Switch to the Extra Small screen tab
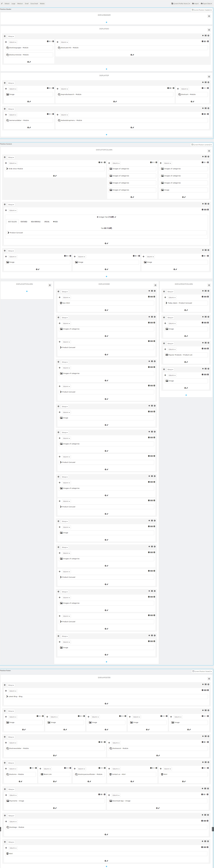This screenshot has width=214, height=868. (x=34, y=4)
